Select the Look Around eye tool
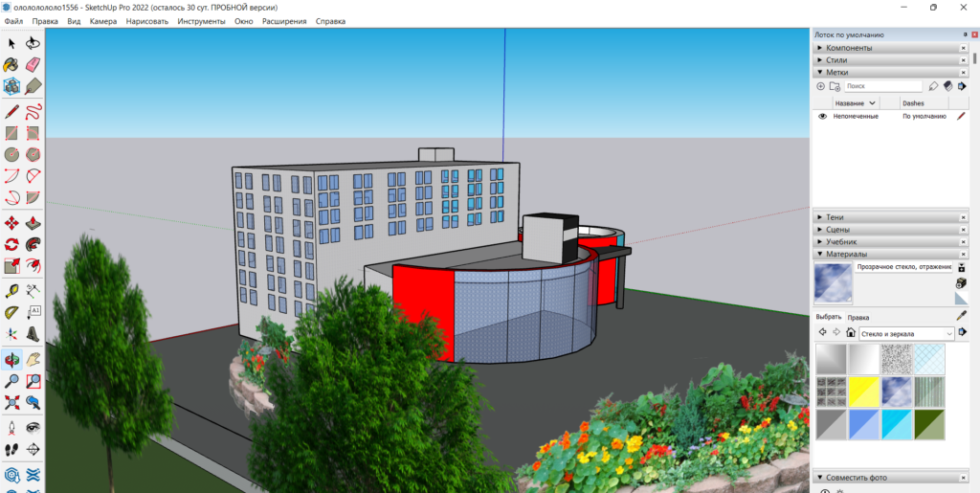Image resolution: width=980 pixels, height=493 pixels. (x=33, y=428)
